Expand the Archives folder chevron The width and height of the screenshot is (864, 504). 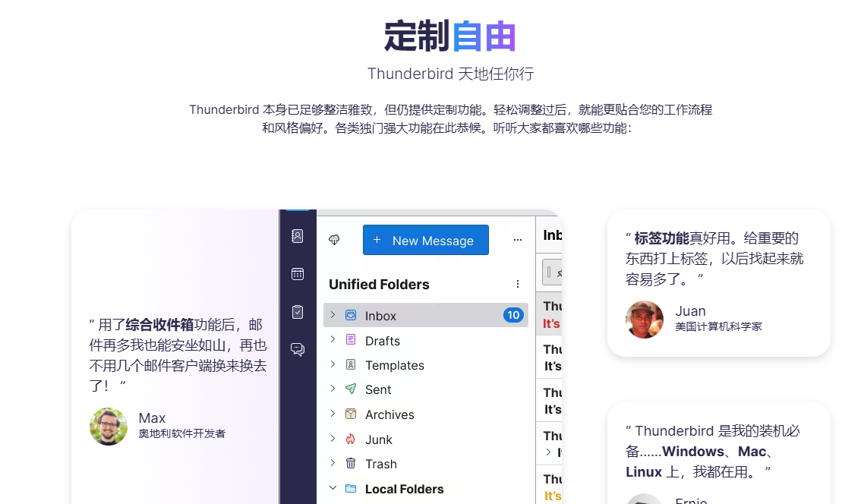[x=333, y=413]
